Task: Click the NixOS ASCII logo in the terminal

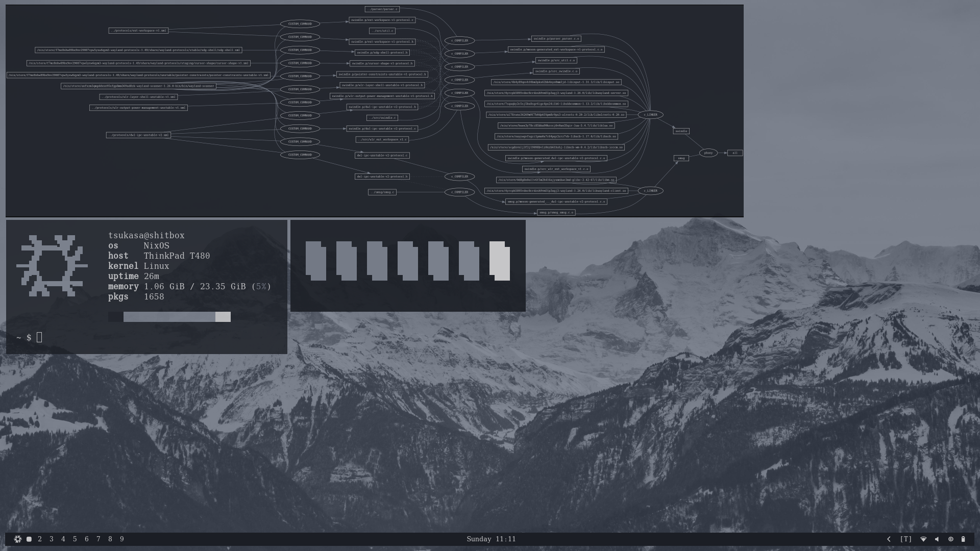Action: [x=52, y=266]
